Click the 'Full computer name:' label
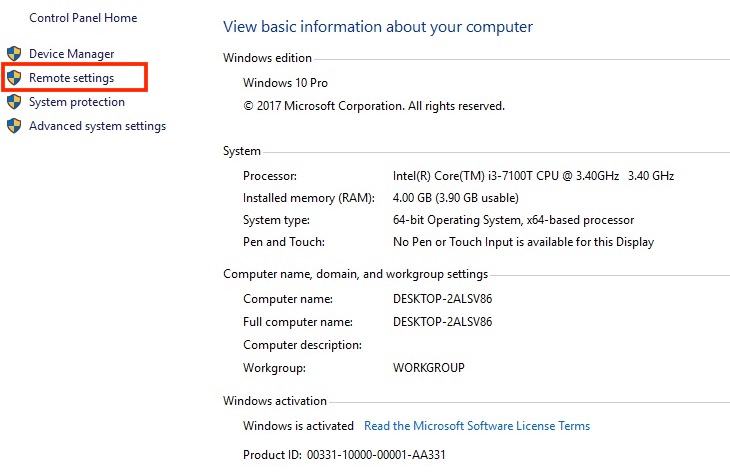Image resolution: width=730 pixels, height=476 pixels. coord(297,322)
